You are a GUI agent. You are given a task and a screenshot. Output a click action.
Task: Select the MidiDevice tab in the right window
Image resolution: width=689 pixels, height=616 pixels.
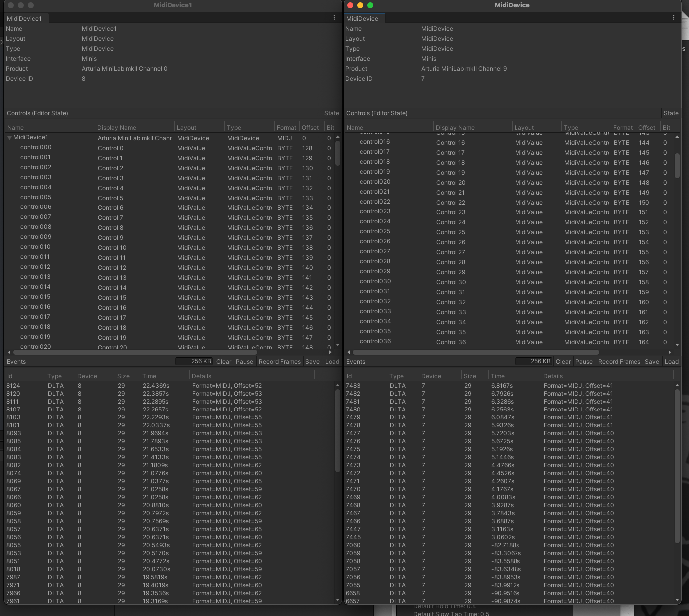(x=364, y=18)
